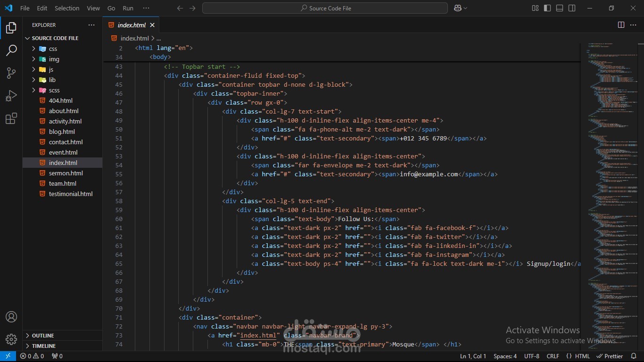Click the VS Code logo icon
This screenshot has height=362, width=644.
8,8
